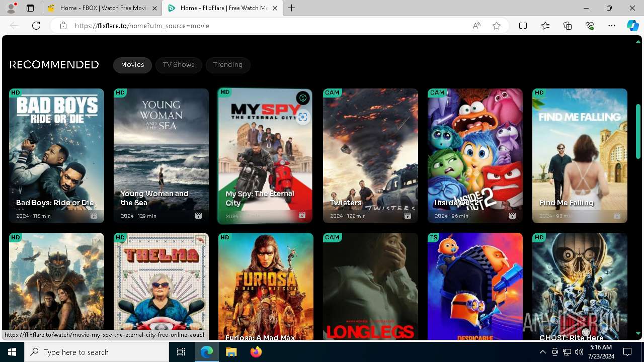Screen dimensions: 644x362
Task: Open the Collections icon
Action: [568, 26]
